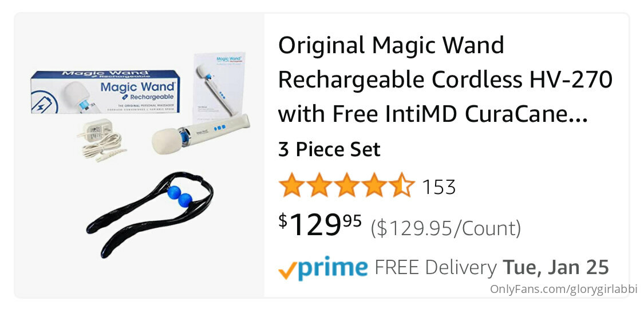Viewport: 644px width, 309px height.
Task: Click the battery charging icon on box
Action: pos(44,102)
